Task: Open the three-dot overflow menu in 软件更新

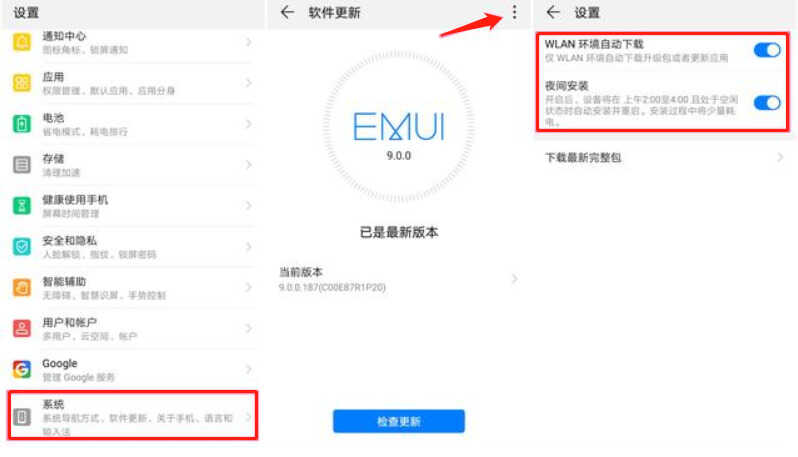Action: coord(515,12)
